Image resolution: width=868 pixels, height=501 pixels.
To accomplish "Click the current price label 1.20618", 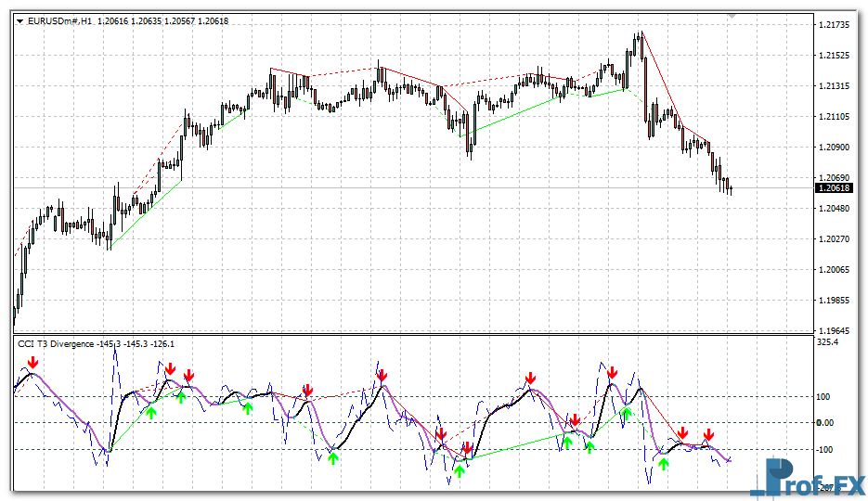I will (833, 188).
